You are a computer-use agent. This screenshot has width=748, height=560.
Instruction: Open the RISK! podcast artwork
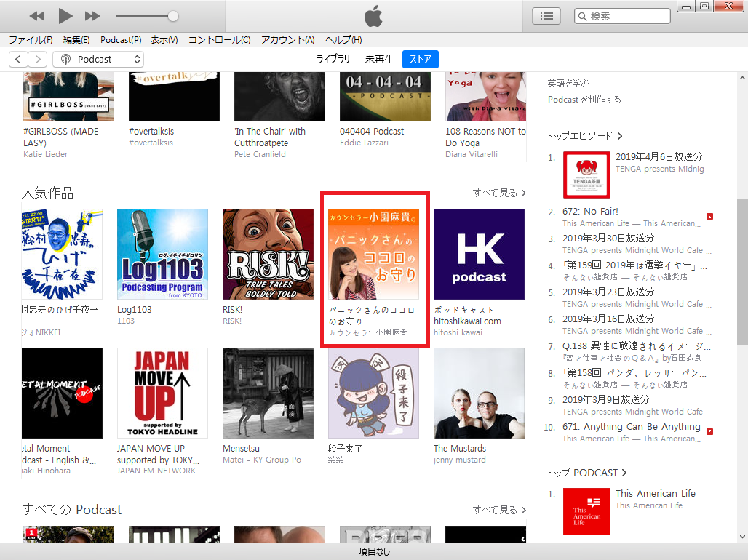tap(268, 255)
